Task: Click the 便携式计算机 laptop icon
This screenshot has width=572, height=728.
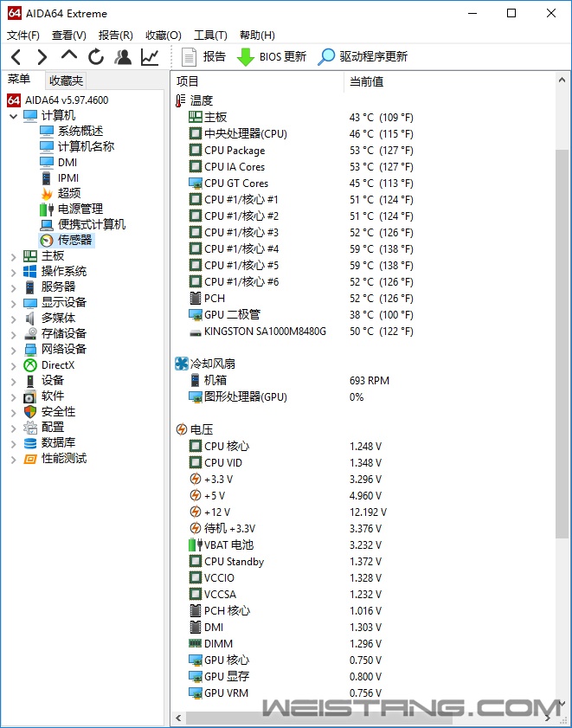Action: click(47, 225)
